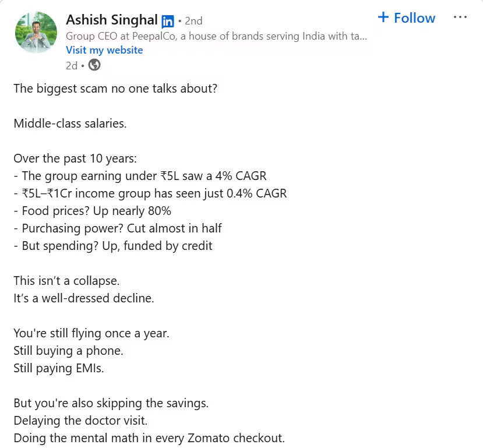483x448 pixels.
Task: Click the 2nd degree connection label
Action: tap(193, 21)
